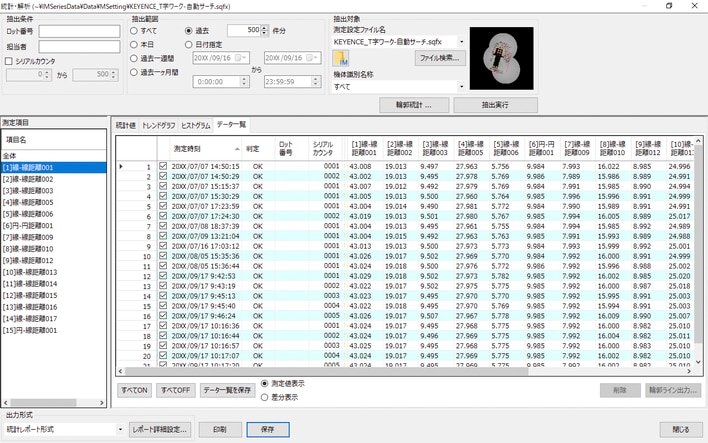
Task: Click the folder icon under measurement file name
Action: click(341, 58)
